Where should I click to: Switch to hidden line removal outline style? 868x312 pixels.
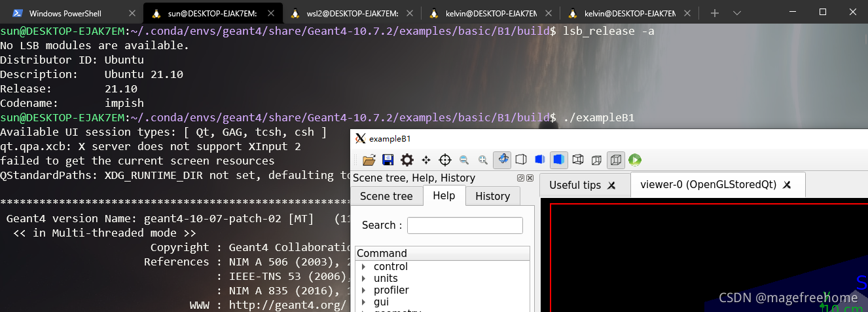click(x=522, y=160)
